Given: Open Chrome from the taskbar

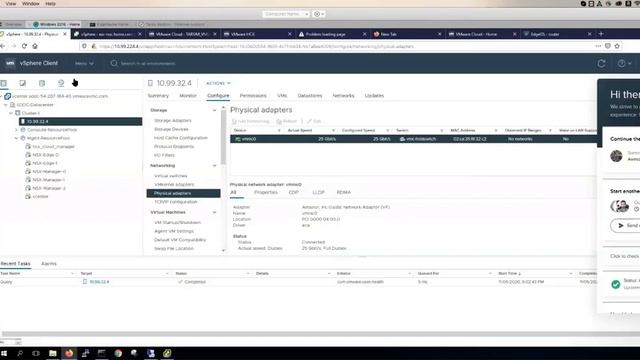Looking at the screenshot, I should [x=118, y=353].
